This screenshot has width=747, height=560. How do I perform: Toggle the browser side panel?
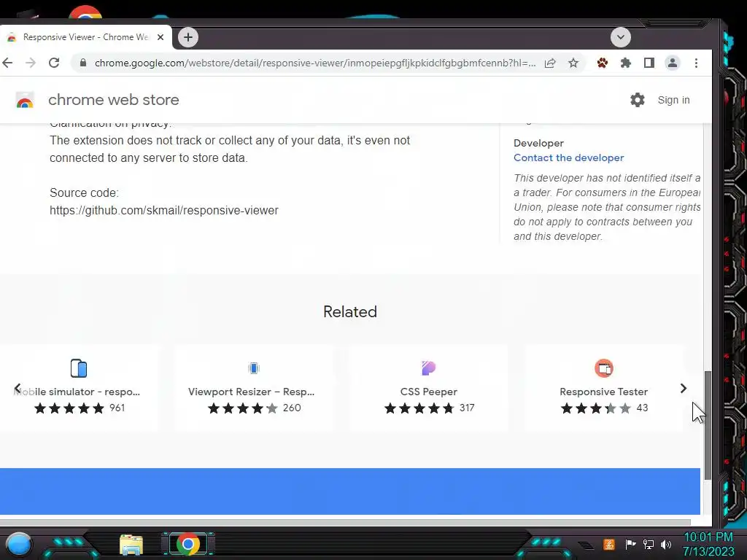tap(649, 63)
